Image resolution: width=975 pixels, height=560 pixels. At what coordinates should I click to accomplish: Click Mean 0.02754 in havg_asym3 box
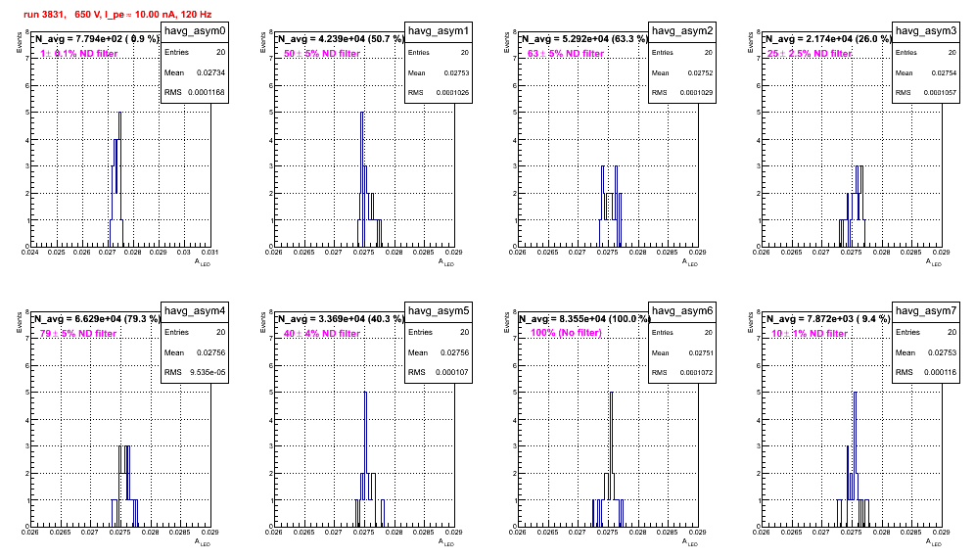point(926,72)
